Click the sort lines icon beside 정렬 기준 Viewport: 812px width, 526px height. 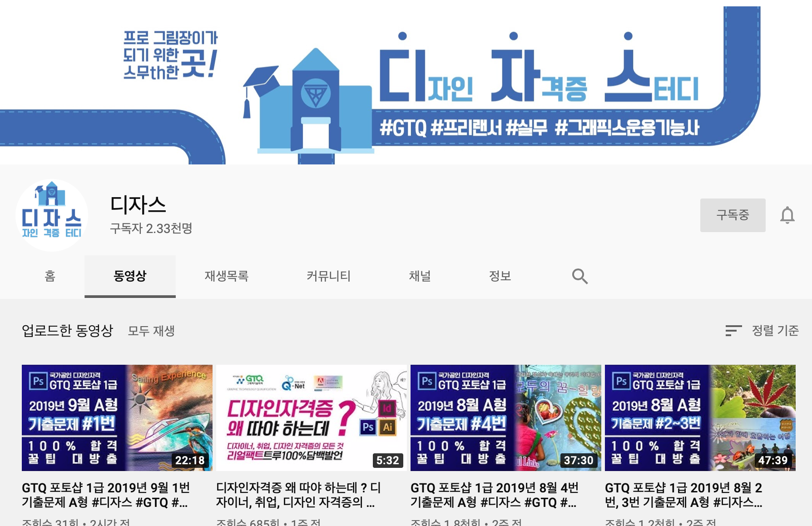pyautogui.click(x=733, y=331)
